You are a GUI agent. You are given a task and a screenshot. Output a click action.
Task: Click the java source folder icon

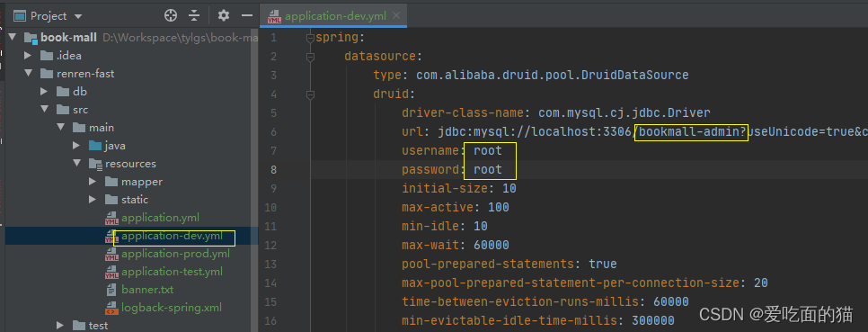point(95,146)
